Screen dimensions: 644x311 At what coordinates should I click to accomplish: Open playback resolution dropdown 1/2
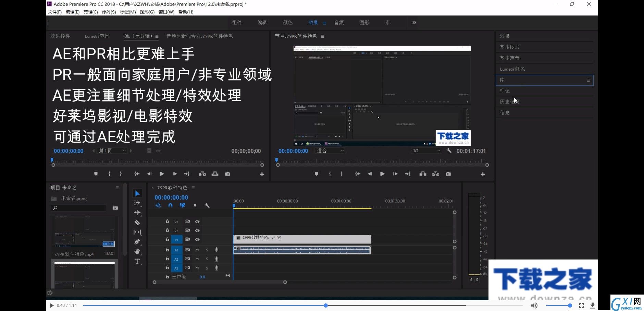coord(426,151)
